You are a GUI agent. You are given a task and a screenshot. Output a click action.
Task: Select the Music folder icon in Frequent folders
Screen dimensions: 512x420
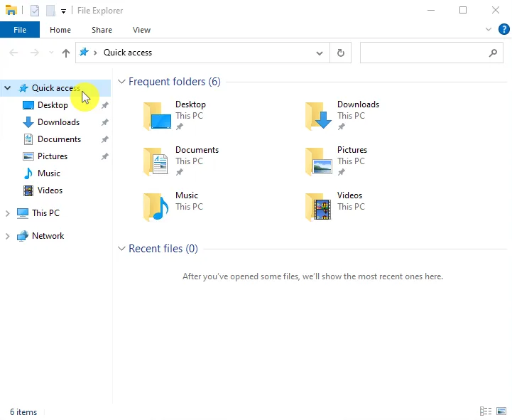[x=156, y=207]
